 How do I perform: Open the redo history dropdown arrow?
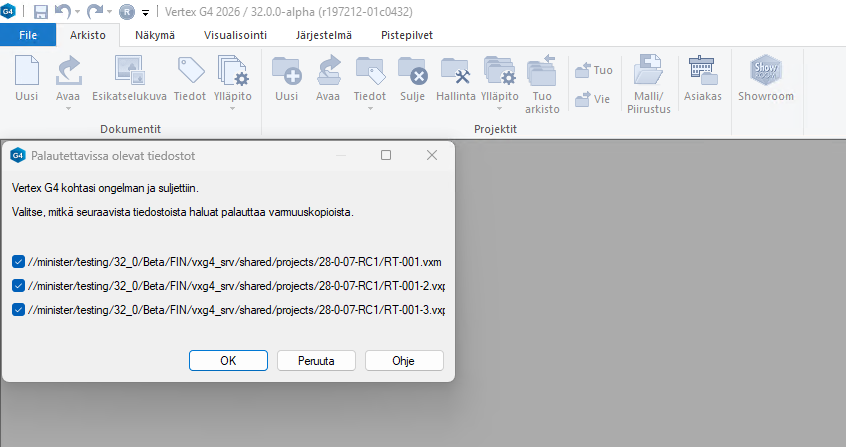[110, 12]
